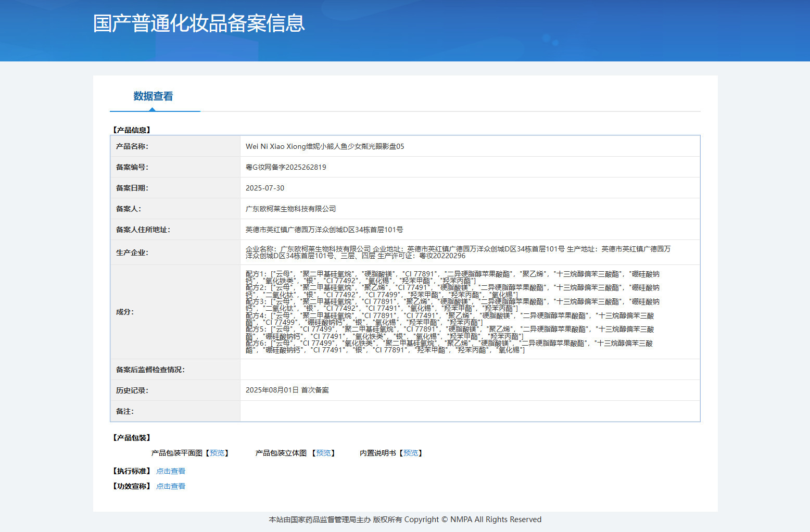Viewport: 810px width, 532px height.
Task: Click the 生产企业: row label
Action: click(x=132, y=252)
